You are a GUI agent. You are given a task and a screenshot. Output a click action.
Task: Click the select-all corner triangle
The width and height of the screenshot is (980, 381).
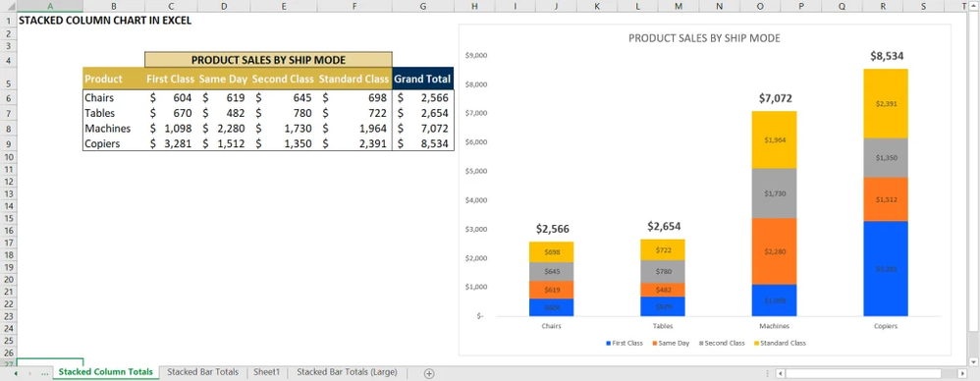pos(8,6)
